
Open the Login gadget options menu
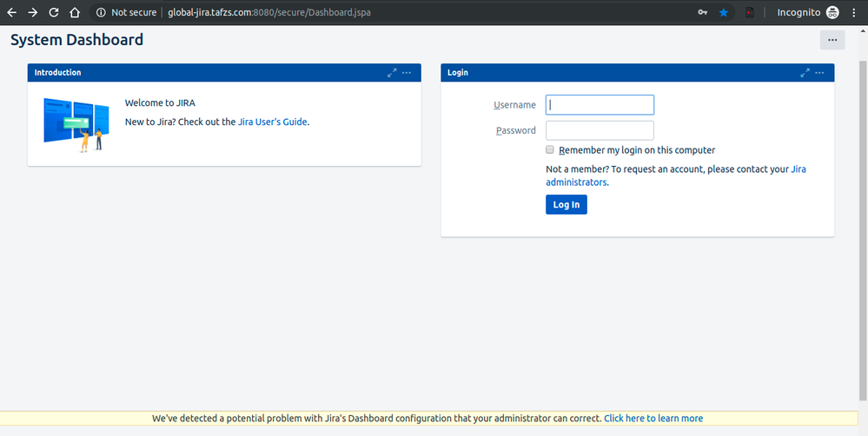819,72
